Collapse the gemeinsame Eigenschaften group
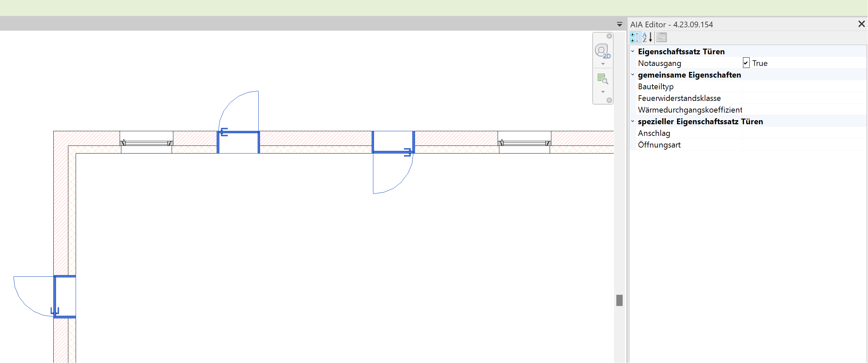The height and width of the screenshot is (363, 868). (632, 75)
